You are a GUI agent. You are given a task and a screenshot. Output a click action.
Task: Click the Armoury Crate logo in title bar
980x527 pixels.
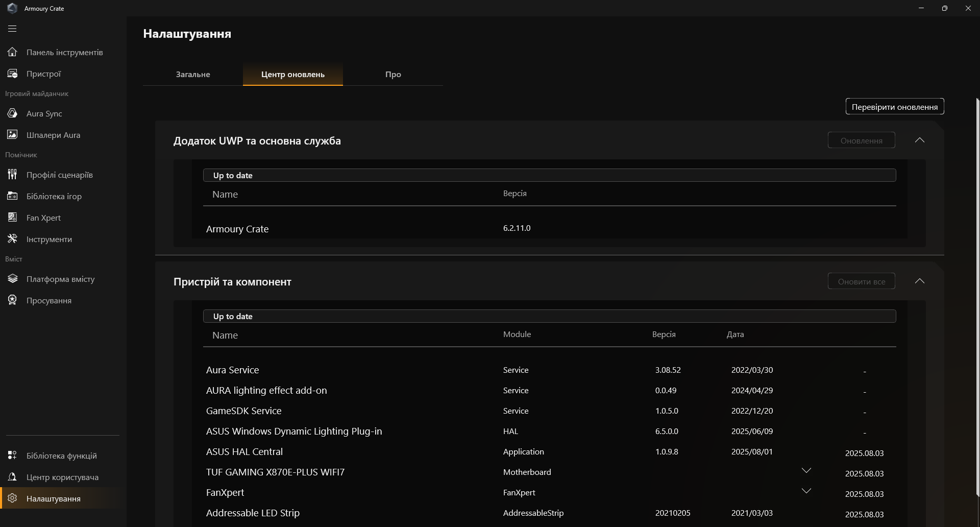[x=12, y=8]
